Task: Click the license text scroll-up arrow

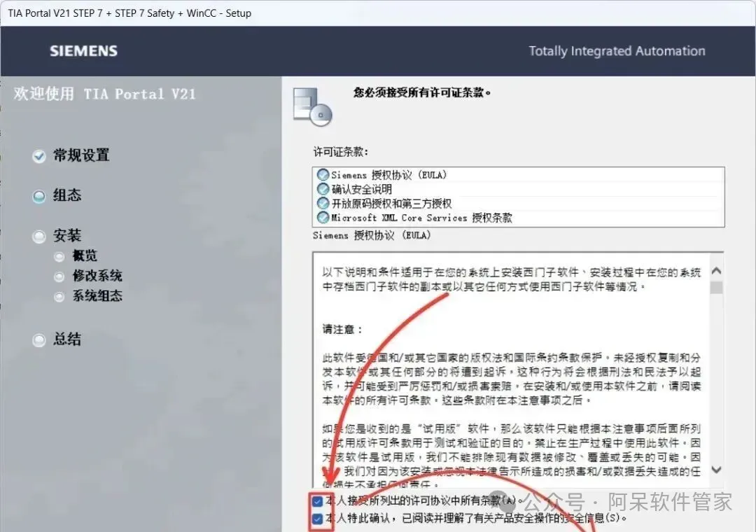Action: tap(717, 271)
